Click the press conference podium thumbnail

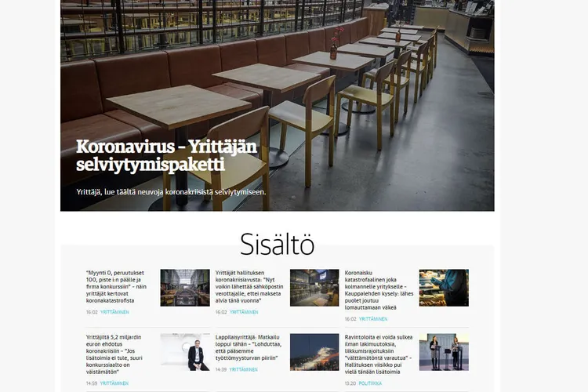point(444,352)
